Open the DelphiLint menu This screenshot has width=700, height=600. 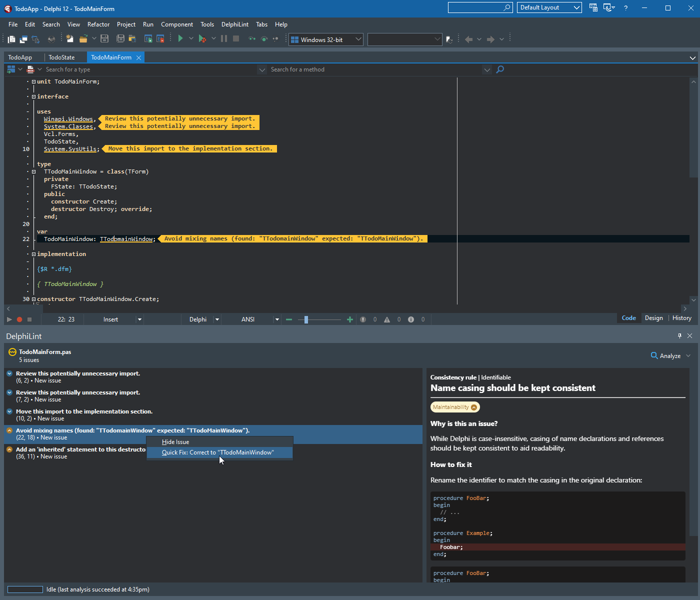tap(235, 24)
